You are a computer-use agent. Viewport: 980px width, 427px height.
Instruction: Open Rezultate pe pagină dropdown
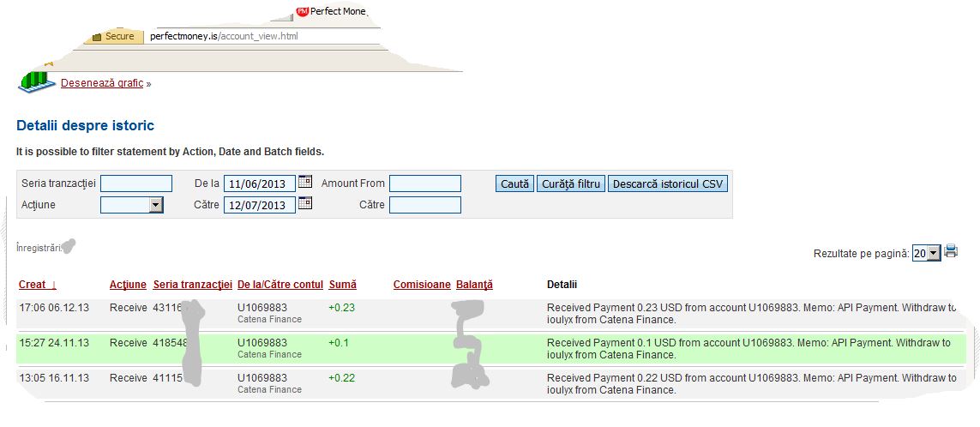[934, 253]
